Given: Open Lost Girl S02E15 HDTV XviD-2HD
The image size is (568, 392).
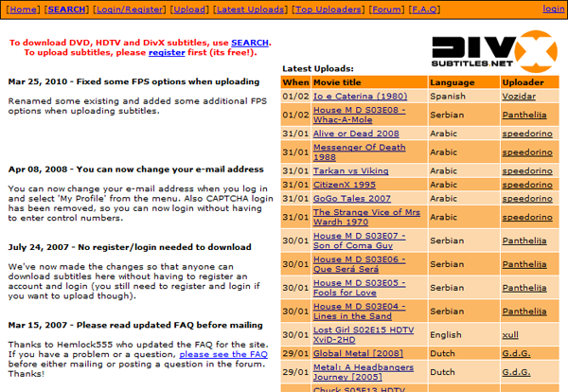Looking at the screenshot, I should (364, 335).
